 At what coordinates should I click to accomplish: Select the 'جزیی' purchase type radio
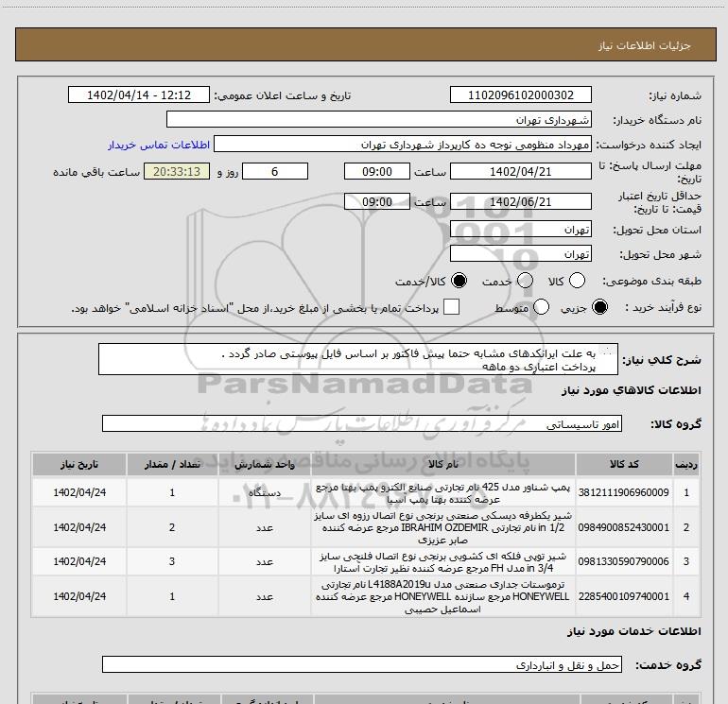[x=599, y=307]
